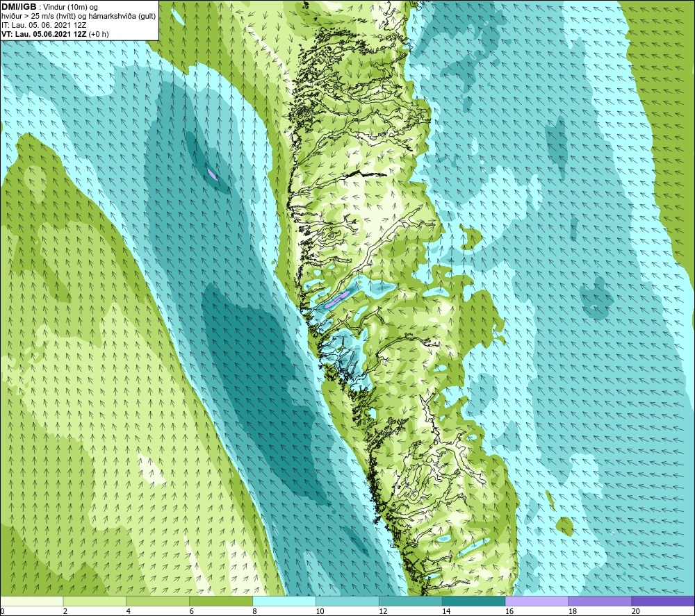Choose the teal 12–14 m/s legend swatch
This screenshot has height=616, width=695.
(x=411, y=601)
